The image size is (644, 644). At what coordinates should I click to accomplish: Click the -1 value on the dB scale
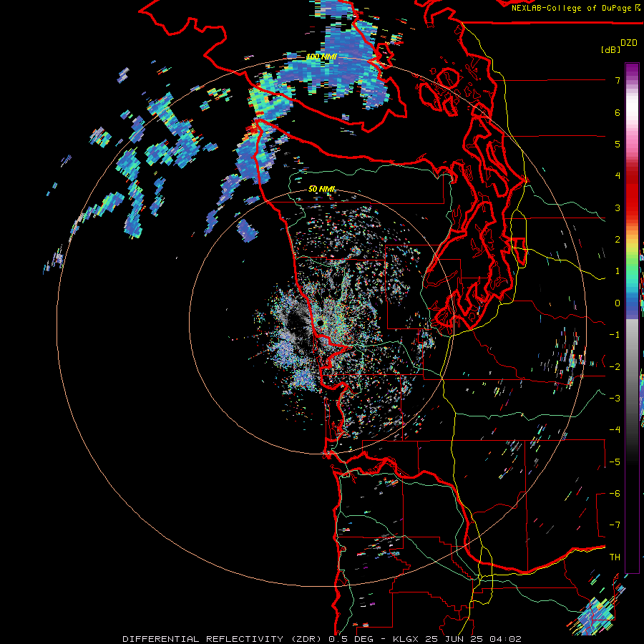tap(615, 335)
